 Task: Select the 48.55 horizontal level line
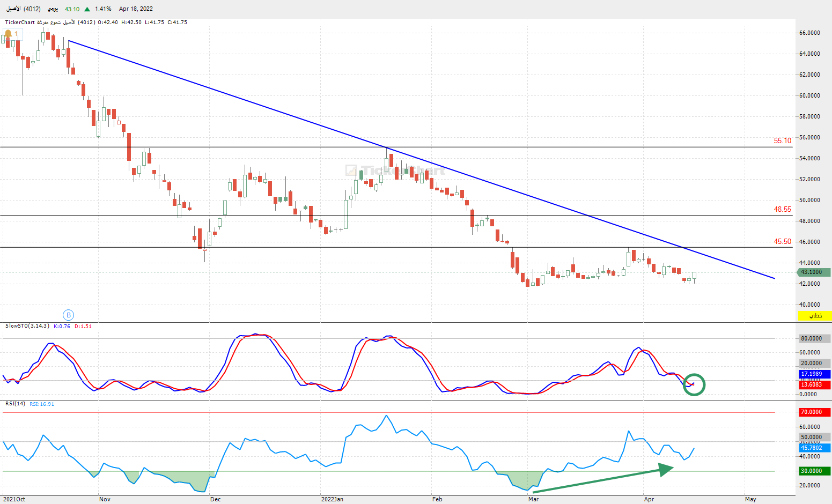396,216
